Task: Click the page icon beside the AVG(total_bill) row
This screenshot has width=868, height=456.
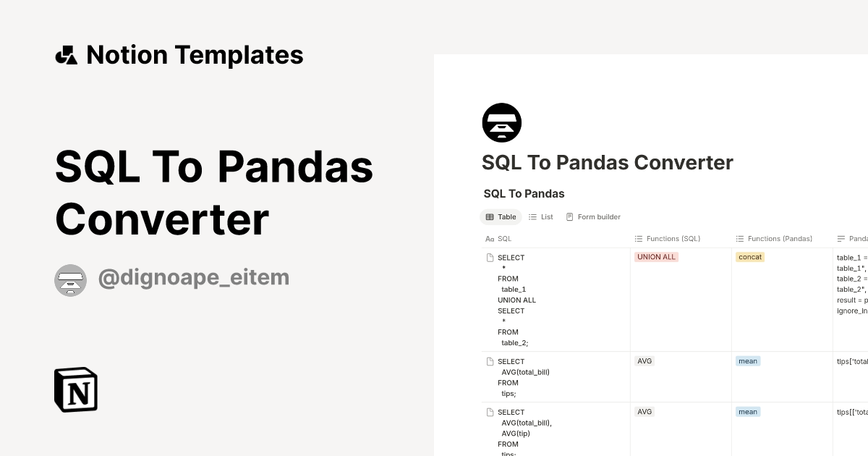Action: tap(490, 361)
